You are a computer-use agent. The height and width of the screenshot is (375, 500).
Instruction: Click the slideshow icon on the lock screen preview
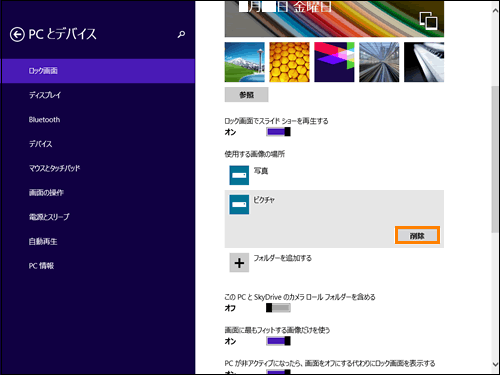pos(428,21)
